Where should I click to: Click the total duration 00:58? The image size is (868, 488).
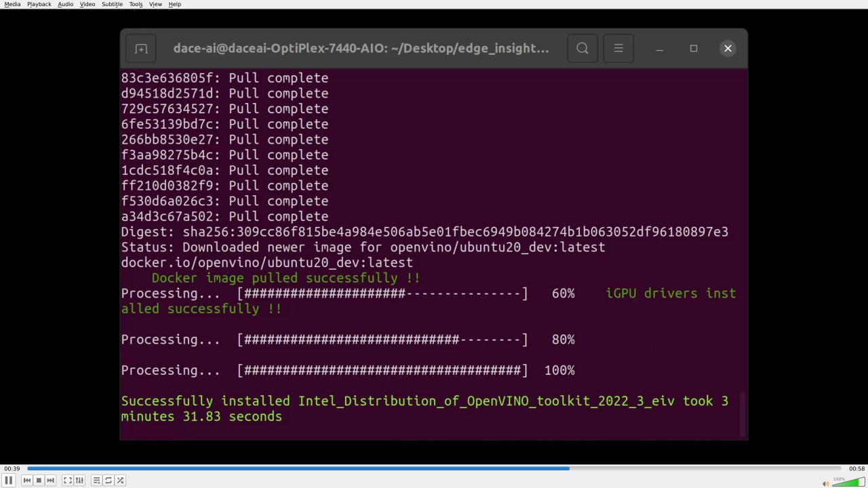click(856, 468)
